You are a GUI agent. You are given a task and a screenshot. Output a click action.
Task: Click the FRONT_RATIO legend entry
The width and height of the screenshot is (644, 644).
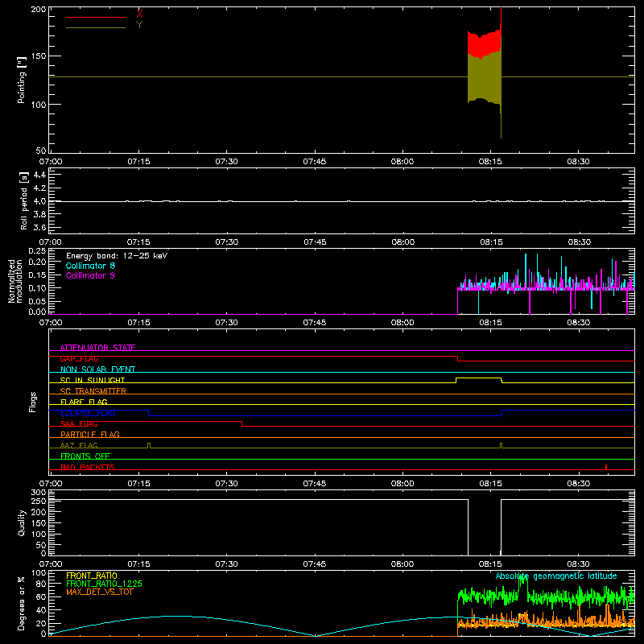pyautogui.click(x=92, y=576)
